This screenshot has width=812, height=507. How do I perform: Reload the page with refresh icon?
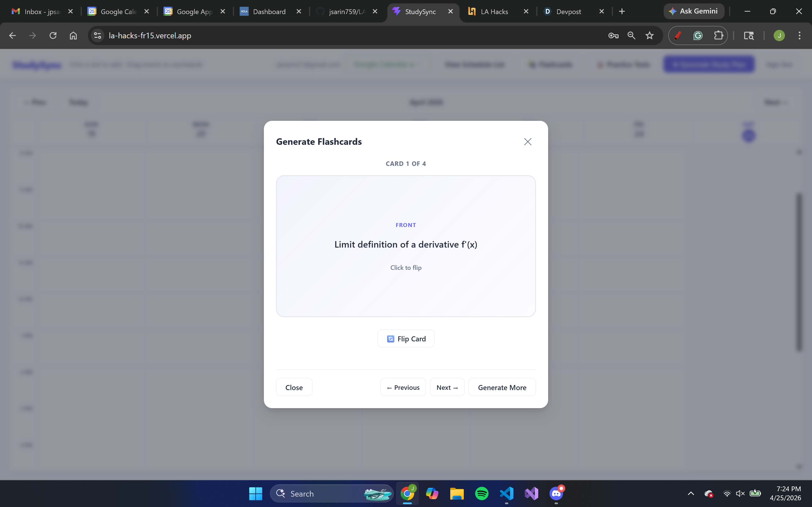click(53, 35)
